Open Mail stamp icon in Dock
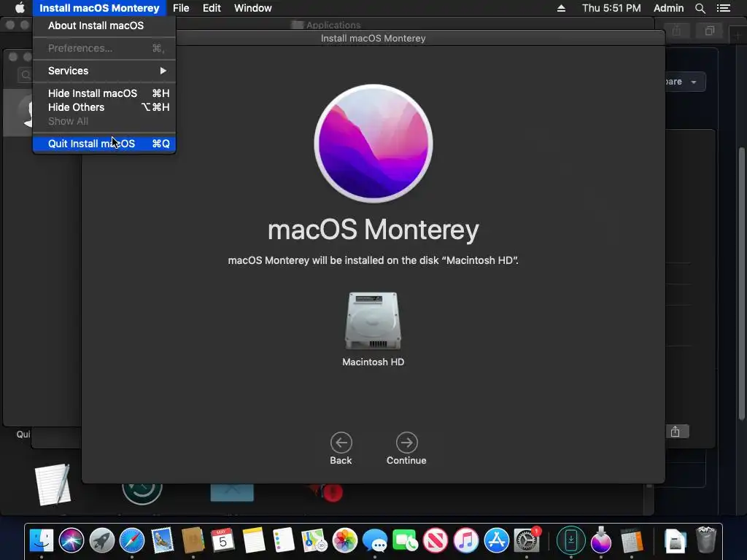 [163, 540]
